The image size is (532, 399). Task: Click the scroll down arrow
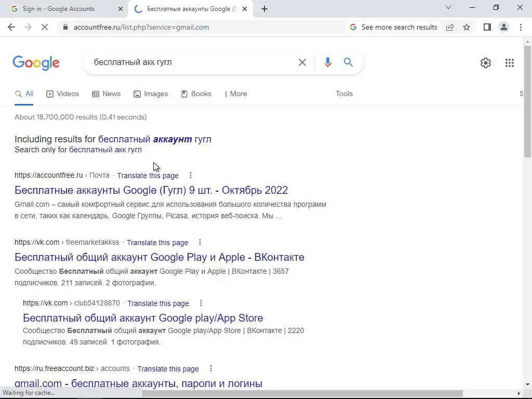pos(527,384)
